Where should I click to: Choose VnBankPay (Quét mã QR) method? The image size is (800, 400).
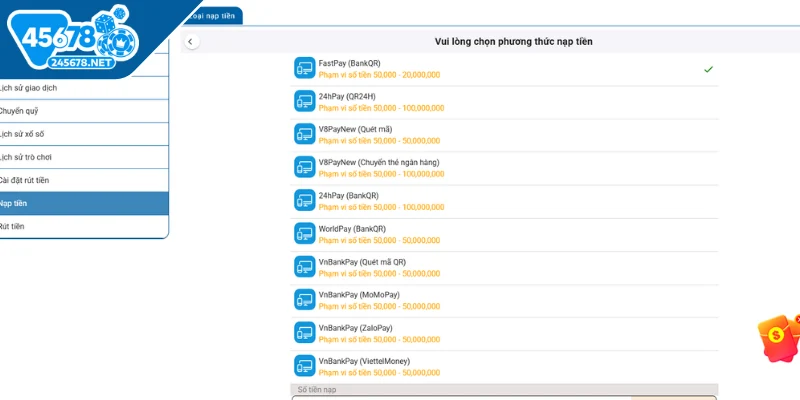[x=504, y=267]
